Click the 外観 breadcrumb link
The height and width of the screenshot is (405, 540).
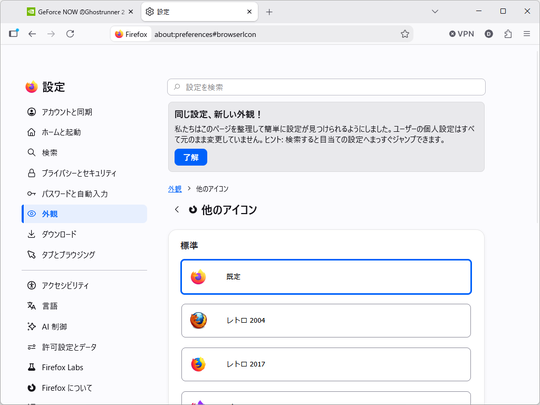coord(175,189)
